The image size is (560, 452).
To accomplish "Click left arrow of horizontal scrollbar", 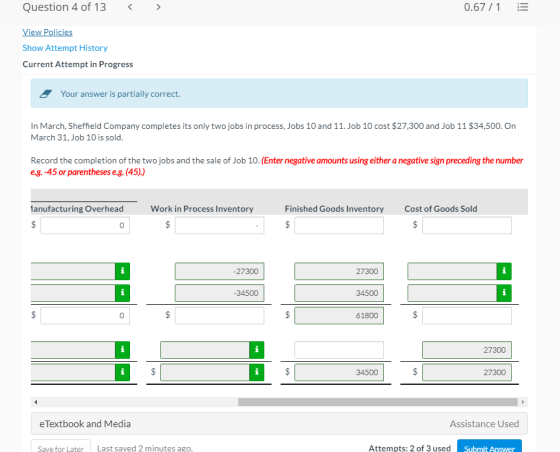I will (x=36, y=402).
